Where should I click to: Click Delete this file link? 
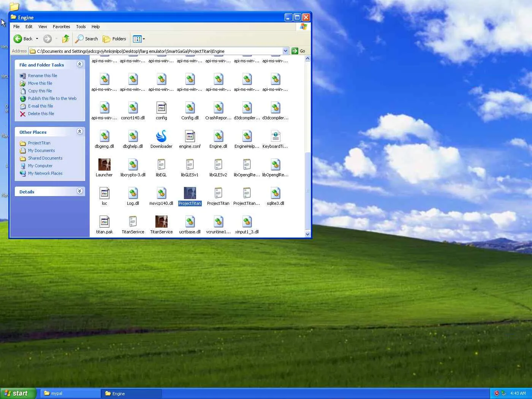[x=41, y=114]
